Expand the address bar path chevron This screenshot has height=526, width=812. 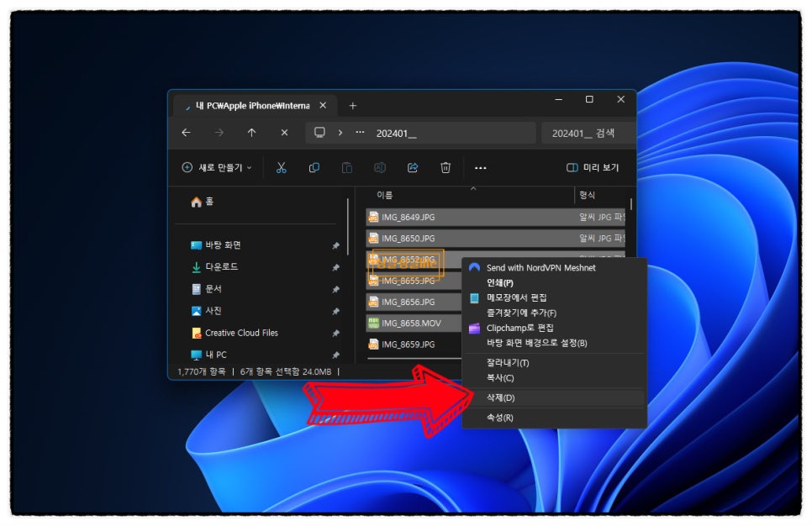[x=340, y=133]
